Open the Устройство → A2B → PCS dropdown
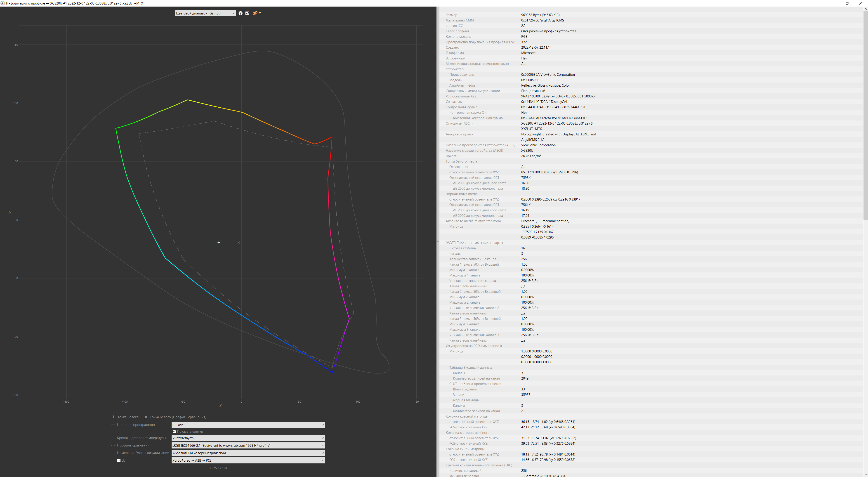Screen dimensions: 868x477 point(248,460)
